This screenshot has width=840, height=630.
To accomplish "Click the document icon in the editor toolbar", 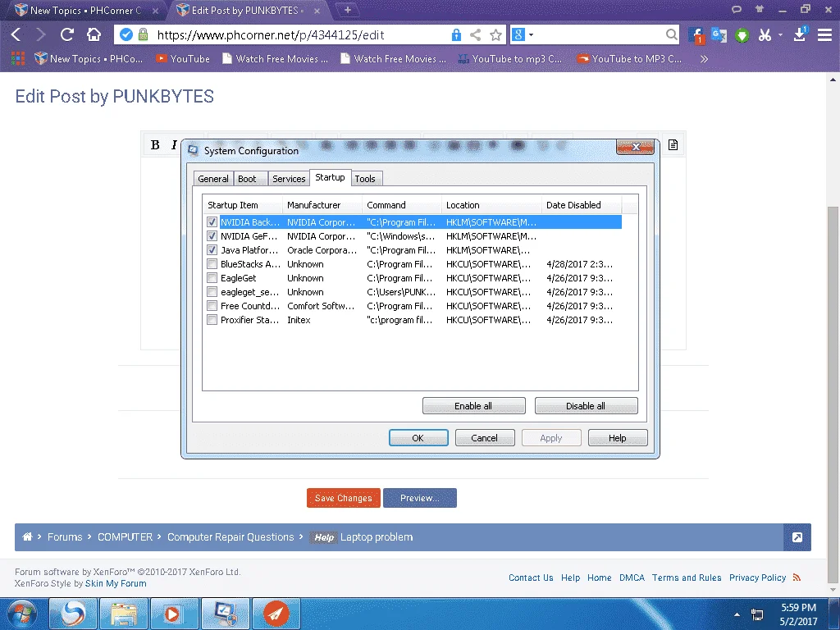I will [x=673, y=144].
